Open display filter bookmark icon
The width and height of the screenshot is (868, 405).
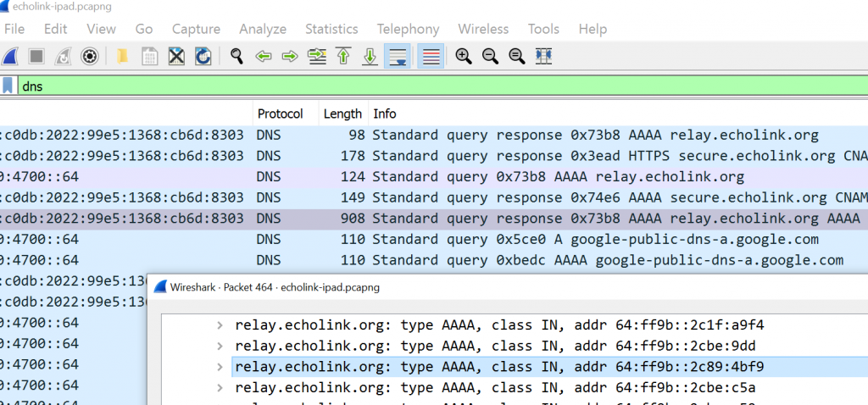coord(8,86)
